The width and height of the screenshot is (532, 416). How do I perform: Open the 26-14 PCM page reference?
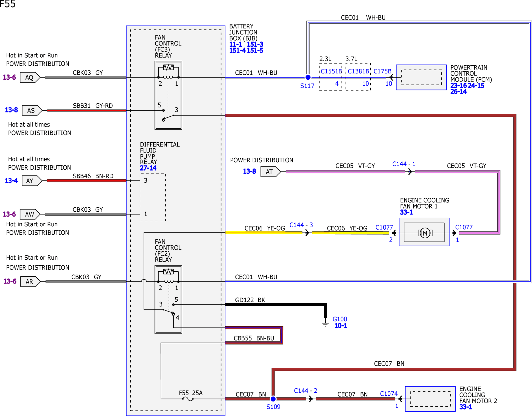459,92
